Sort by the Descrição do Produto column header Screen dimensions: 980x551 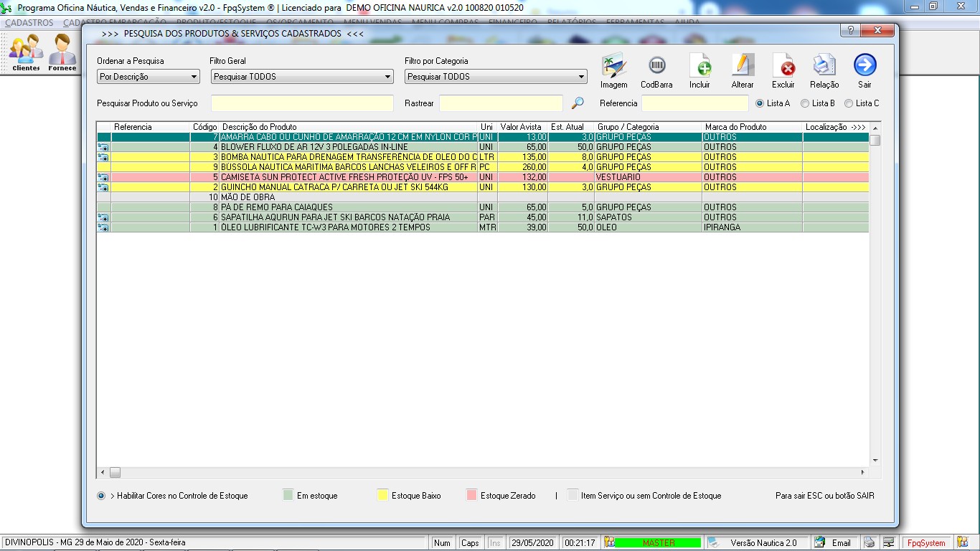(349, 127)
